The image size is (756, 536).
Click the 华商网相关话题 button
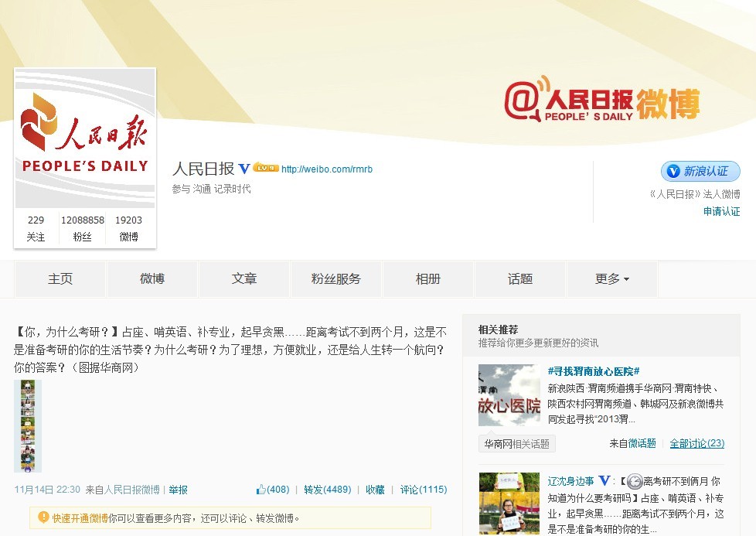(516, 444)
